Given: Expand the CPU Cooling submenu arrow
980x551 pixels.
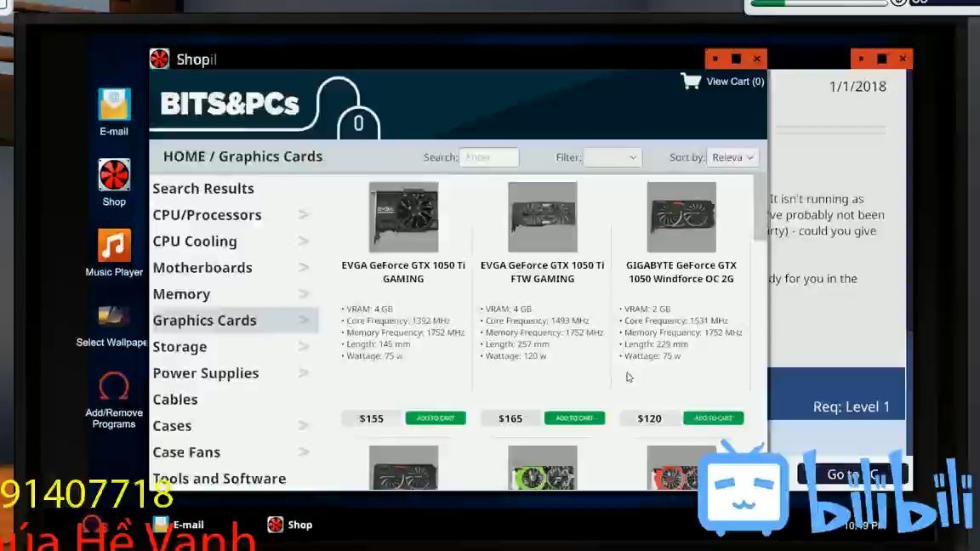Looking at the screenshot, I should 304,241.
